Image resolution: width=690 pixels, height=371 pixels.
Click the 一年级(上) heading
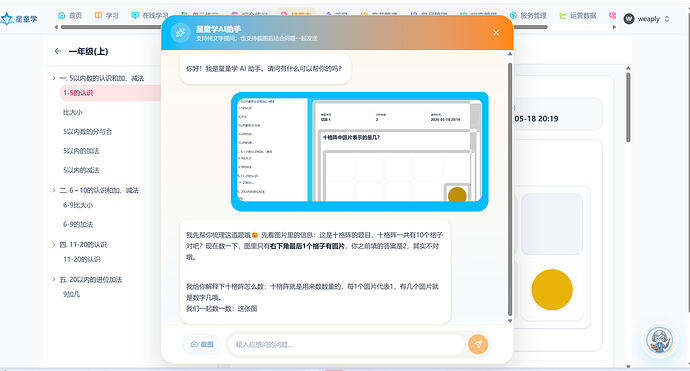click(88, 51)
